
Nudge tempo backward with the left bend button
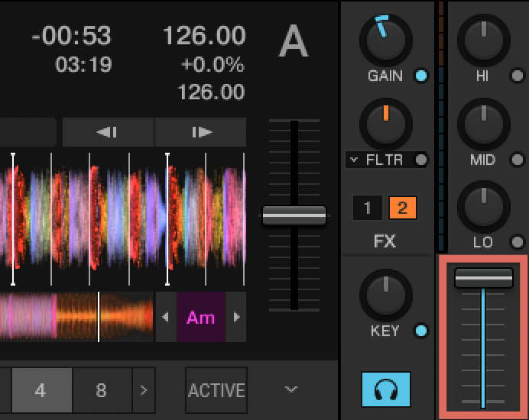(108, 132)
